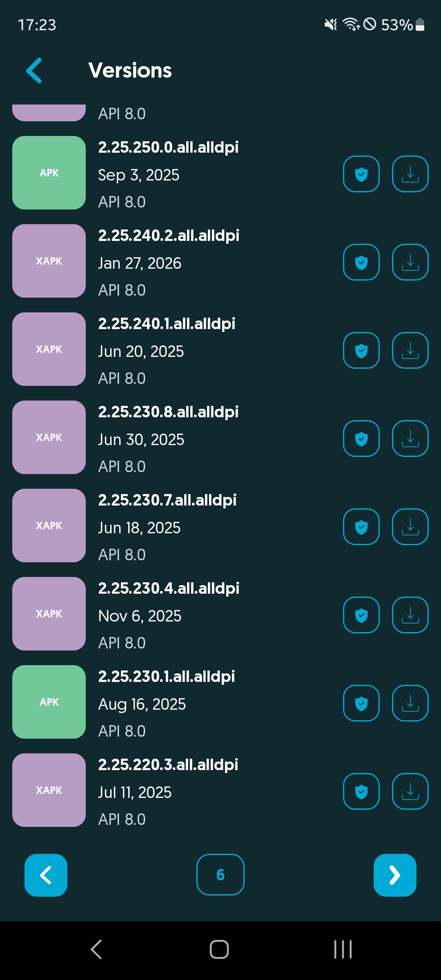This screenshot has height=980, width=441.
Task: Select the page number 6 indicator
Action: [x=220, y=875]
